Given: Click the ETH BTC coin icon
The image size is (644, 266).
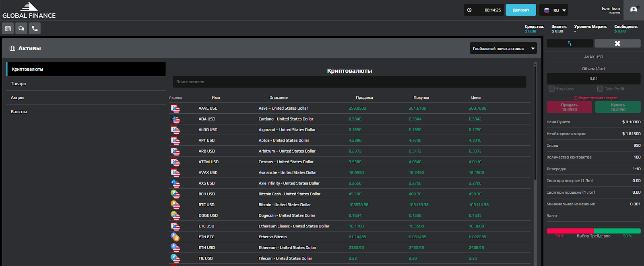Looking at the screenshot, I should tap(175, 237).
